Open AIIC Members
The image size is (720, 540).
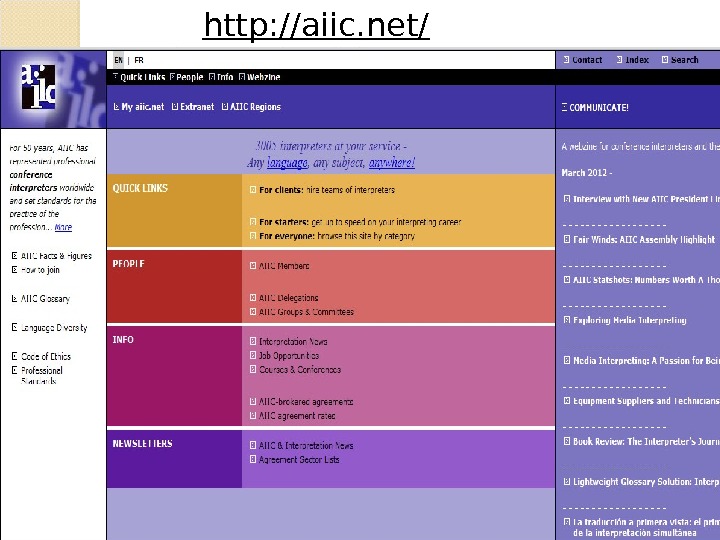[284, 266]
